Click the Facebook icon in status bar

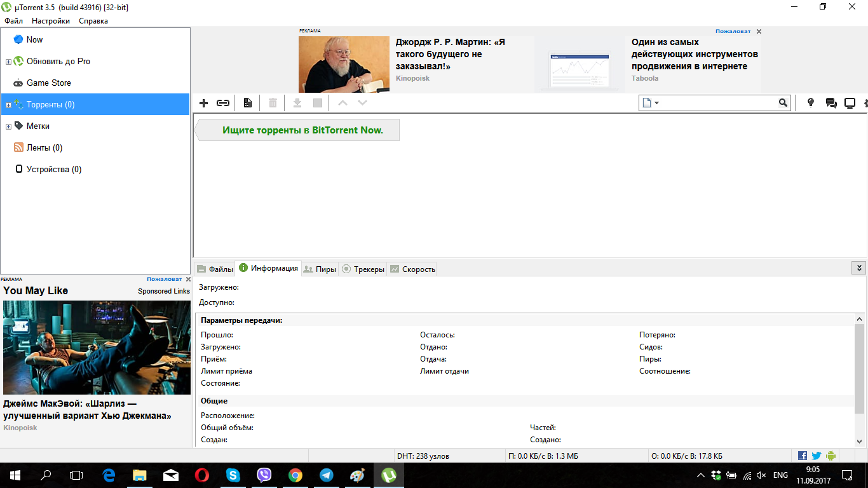(803, 456)
